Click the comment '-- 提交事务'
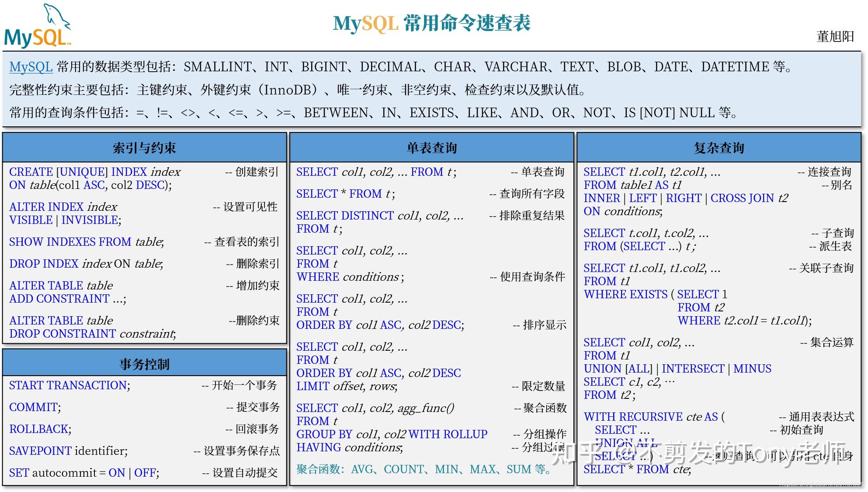Image resolution: width=868 pixels, height=492 pixels. pos(253,407)
